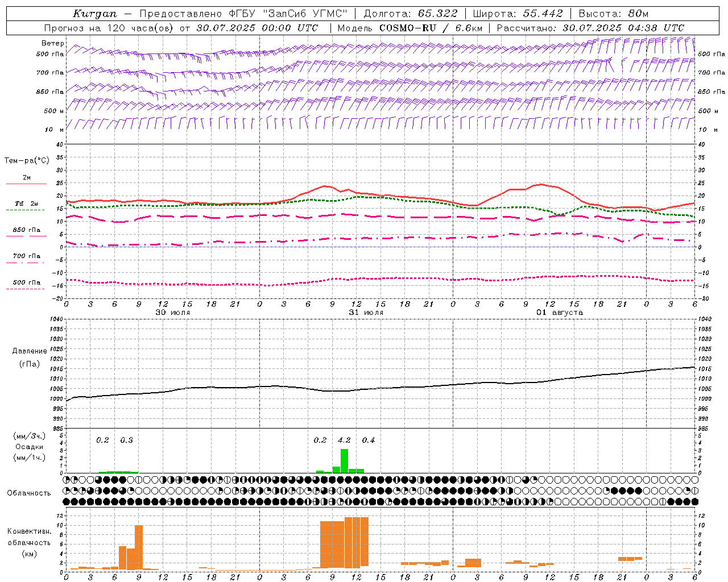728x582 pixels.
Task: Select the provider text ФГБУ "ЗапСиб УГМС"
Action: click(x=288, y=14)
